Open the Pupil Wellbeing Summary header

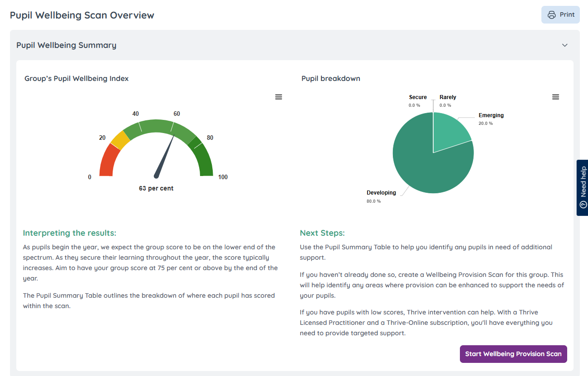pyautogui.click(x=66, y=45)
